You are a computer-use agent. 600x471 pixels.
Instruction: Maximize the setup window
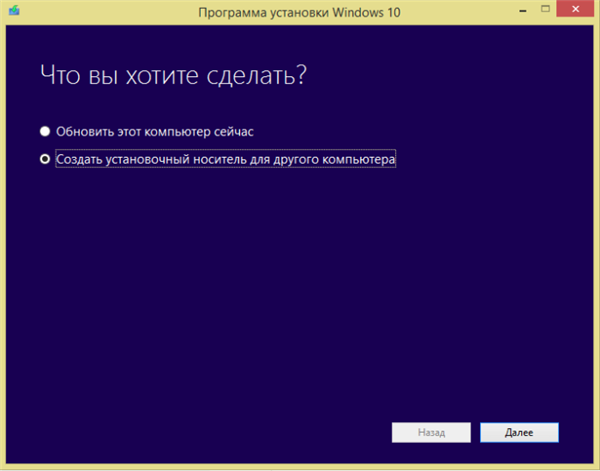(545, 9)
